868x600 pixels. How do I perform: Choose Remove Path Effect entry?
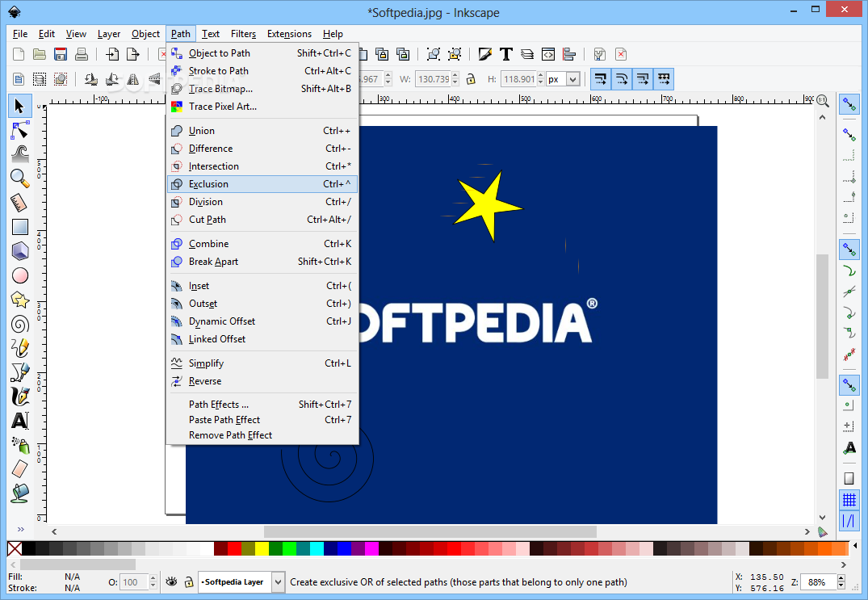coord(262,435)
